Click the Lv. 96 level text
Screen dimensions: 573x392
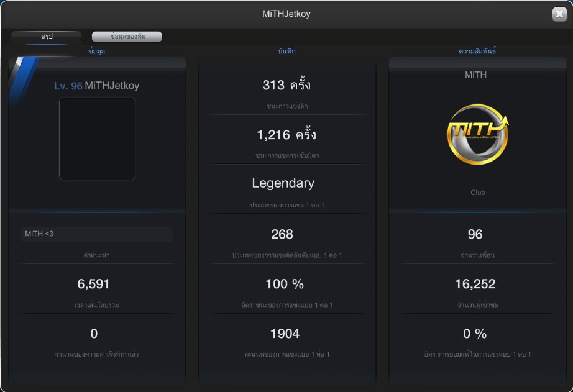tap(68, 86)
